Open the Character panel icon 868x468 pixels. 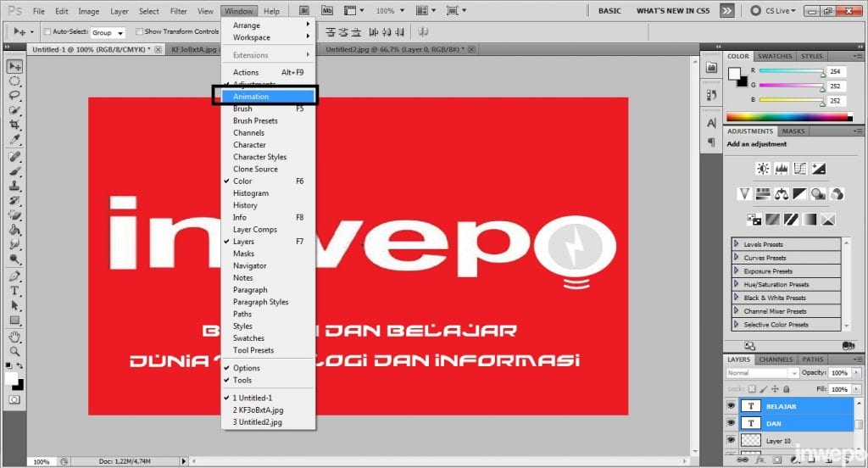coord(712,123)
